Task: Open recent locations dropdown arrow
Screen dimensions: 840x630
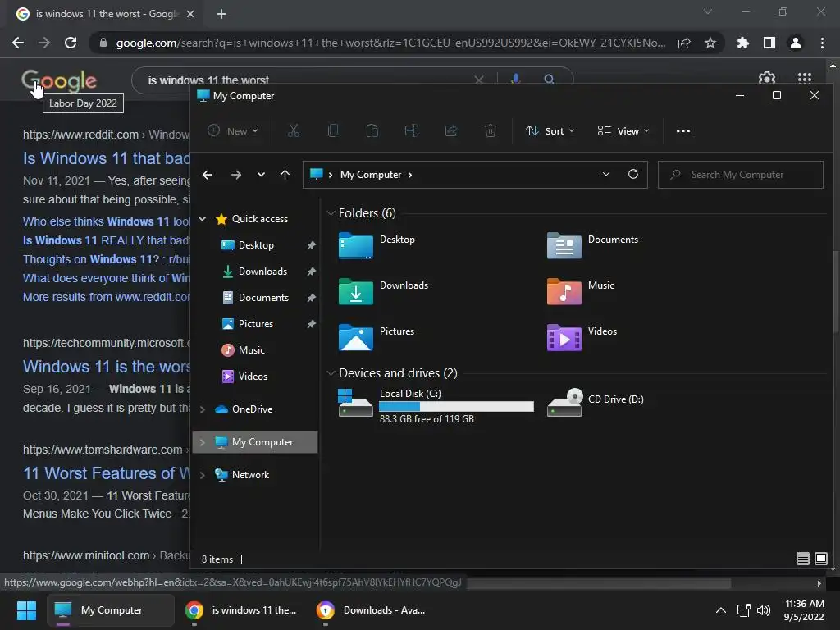Action: tap(261, 175)
